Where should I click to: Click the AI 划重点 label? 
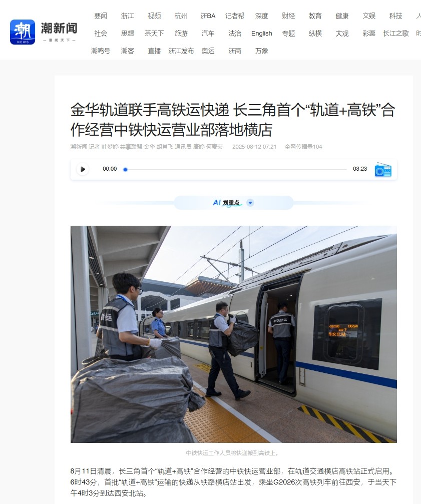[x=226, y=203]
